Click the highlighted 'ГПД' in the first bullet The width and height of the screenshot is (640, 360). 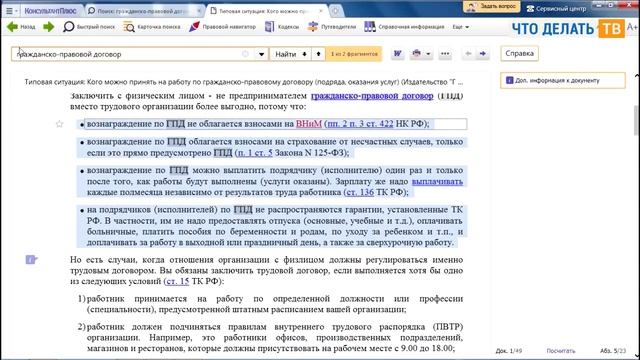pos(176,124)
